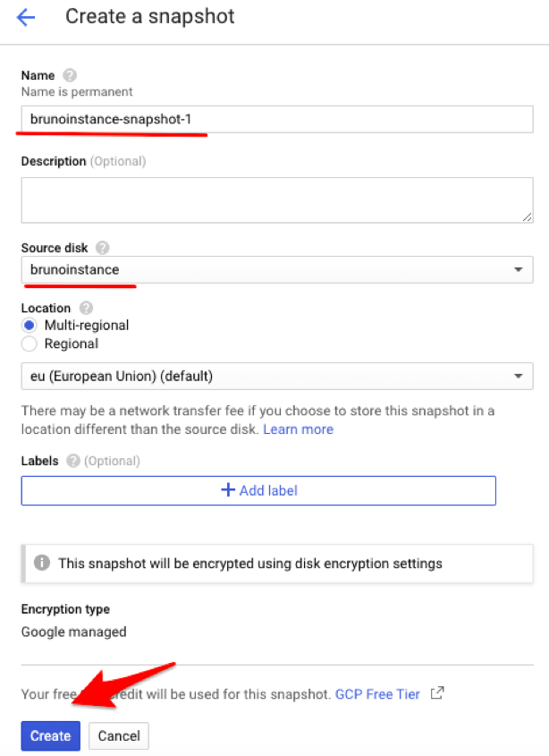
Task: Click the help icon beside Source disk
Action: [103, 247]
